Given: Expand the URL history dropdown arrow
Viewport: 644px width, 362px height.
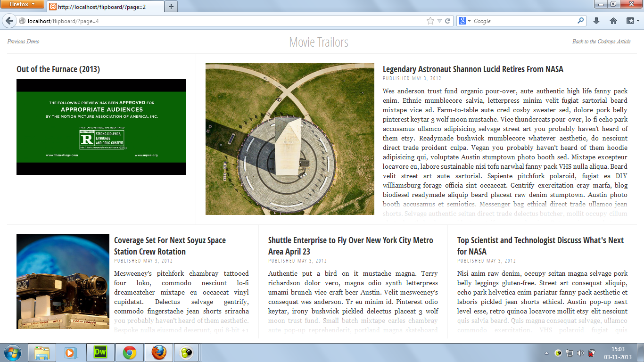Looking at the screenshot, I should tap(439, 21).
